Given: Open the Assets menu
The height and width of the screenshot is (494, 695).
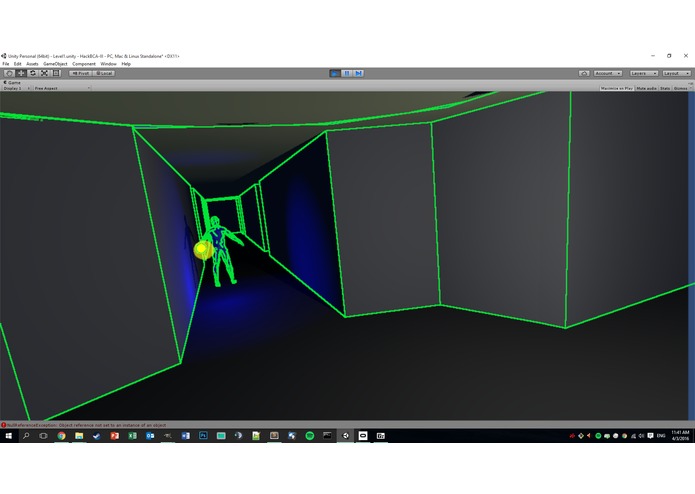Looking at the screenshot, I should 32,64.
